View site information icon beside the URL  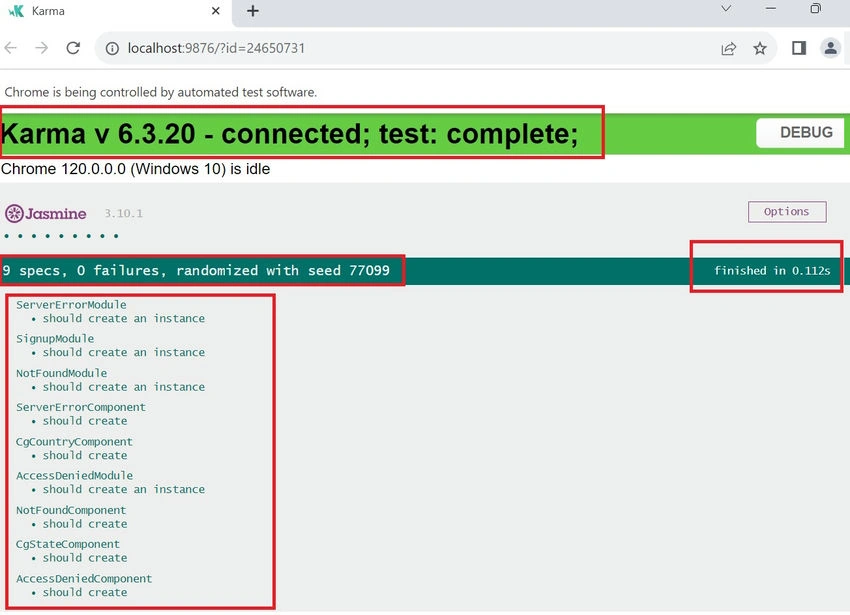(112, 49)
